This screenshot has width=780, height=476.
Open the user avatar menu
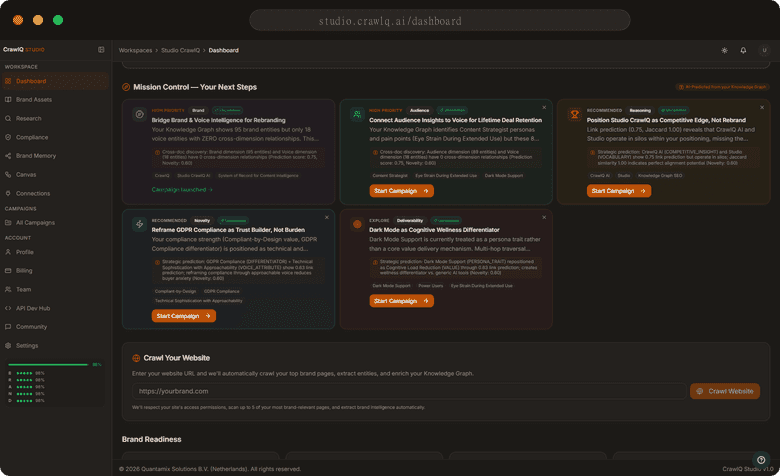(764, 50)
